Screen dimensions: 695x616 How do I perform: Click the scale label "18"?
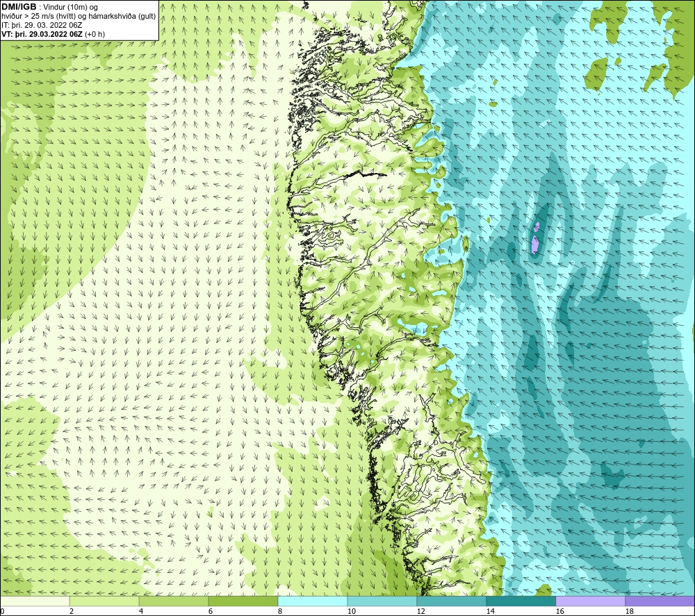(629, 611)
